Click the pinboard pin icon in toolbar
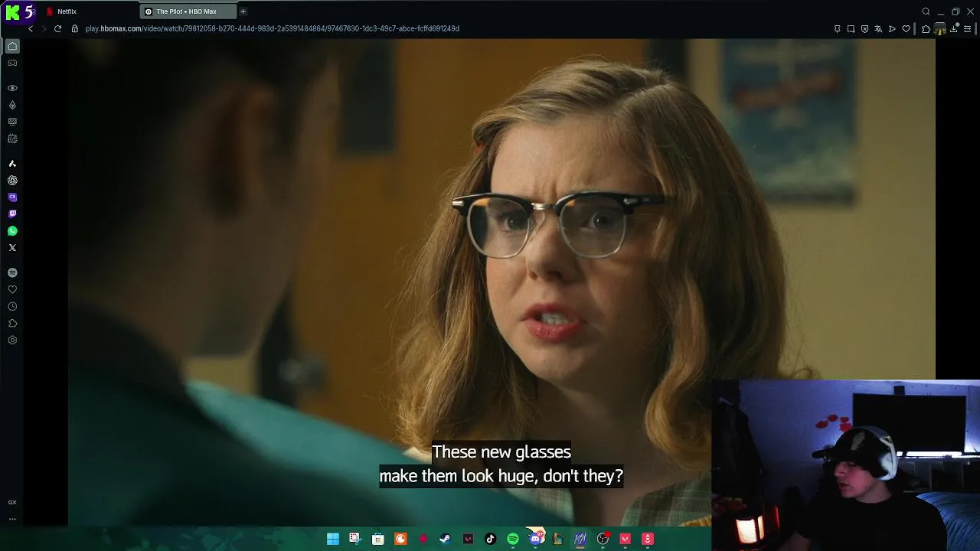Screen dimensions: 980x551 [x=837, y=29]
